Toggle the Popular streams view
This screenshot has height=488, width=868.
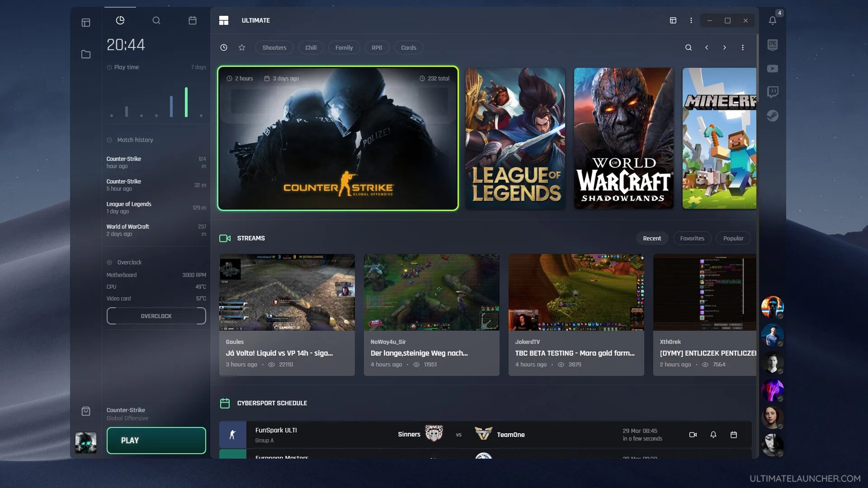[733, 238]
